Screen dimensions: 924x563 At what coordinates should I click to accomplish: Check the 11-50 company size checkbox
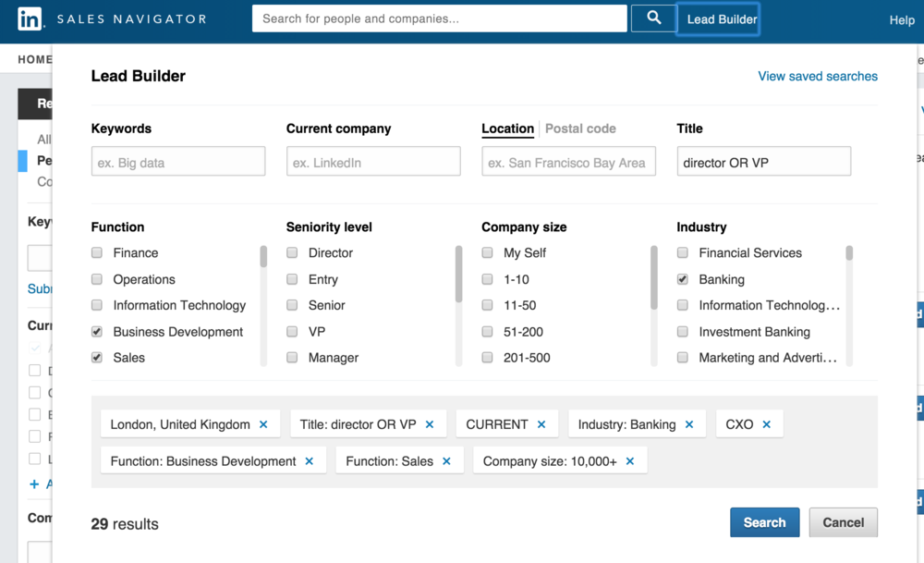tap(487, 305)
